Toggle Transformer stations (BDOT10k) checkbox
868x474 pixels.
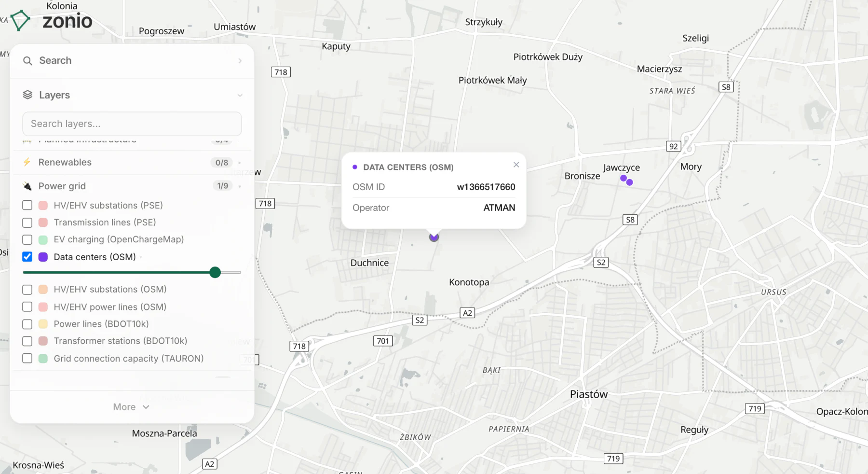point(27,341)
